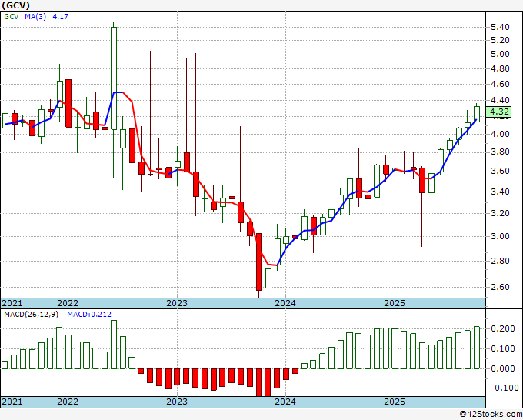Viewport: 523px width, 420px height.
Task: Click the 4.17 moving average value
Action: 60,16
